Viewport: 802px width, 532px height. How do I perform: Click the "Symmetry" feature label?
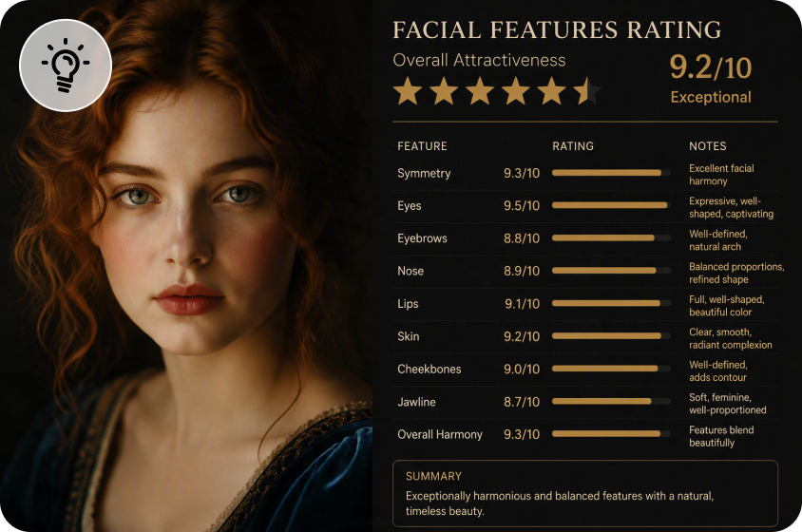click(x=424, y=174)
